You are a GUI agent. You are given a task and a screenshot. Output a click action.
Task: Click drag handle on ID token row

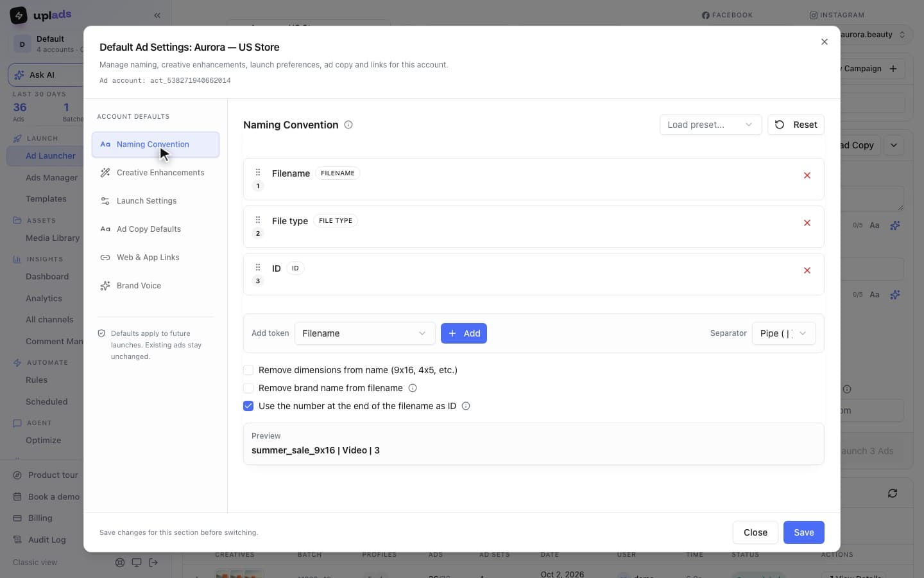pos(258,267)
